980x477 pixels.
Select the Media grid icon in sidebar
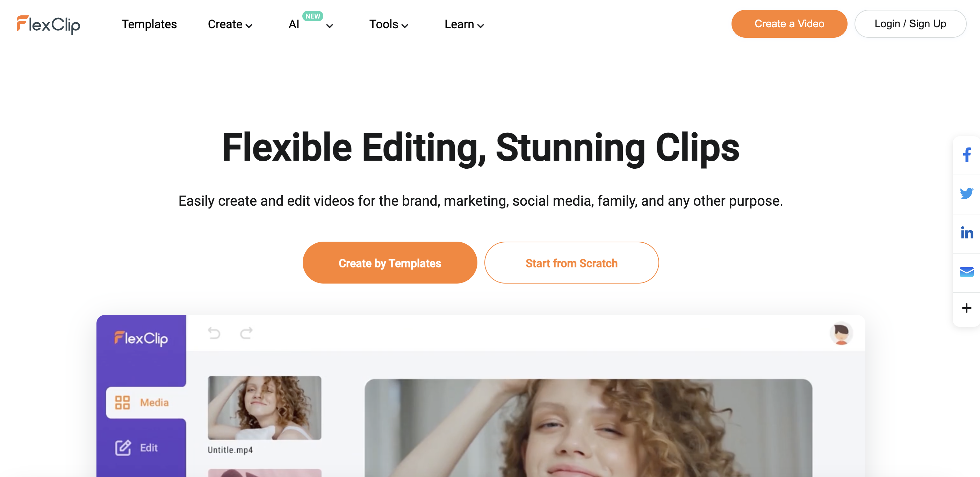click(x=122, y=403)
